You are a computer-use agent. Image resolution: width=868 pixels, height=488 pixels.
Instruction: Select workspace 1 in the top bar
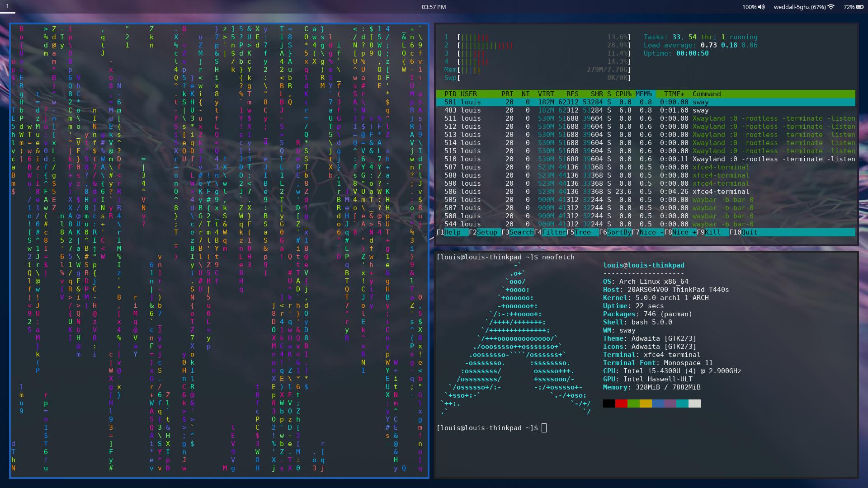7,6
